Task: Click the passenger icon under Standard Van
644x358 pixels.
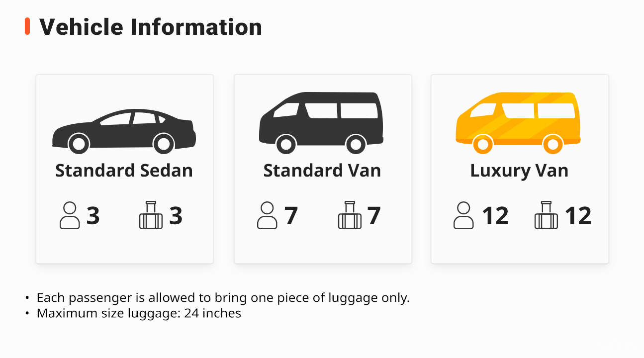Action: click(x=267, y=215)
